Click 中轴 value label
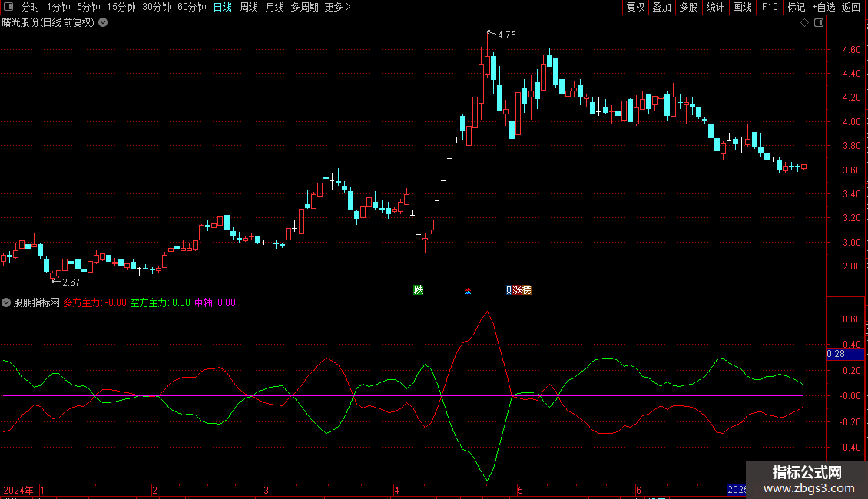 coord(215,302)
